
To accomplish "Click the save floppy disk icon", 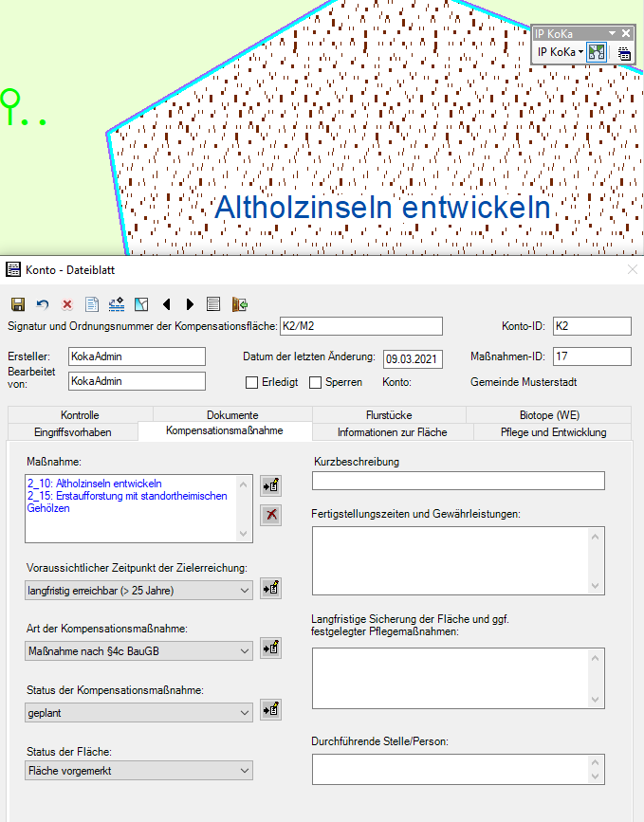I will [x=18, y=304].
